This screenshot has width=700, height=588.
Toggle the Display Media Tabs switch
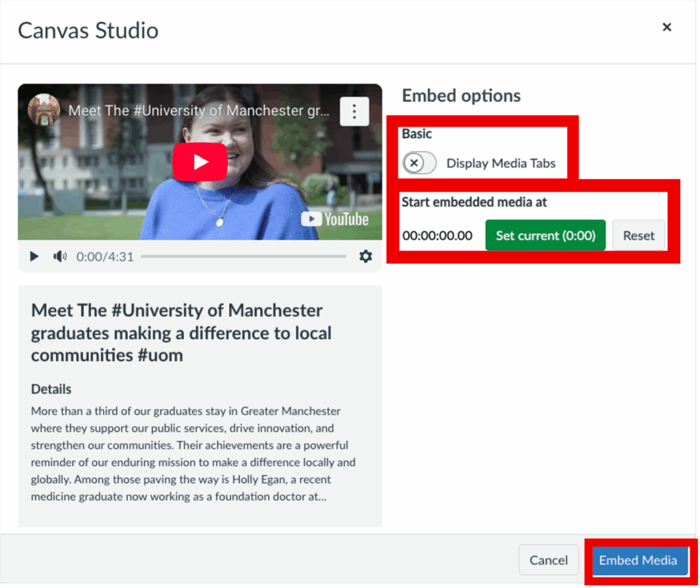point(419,163)
